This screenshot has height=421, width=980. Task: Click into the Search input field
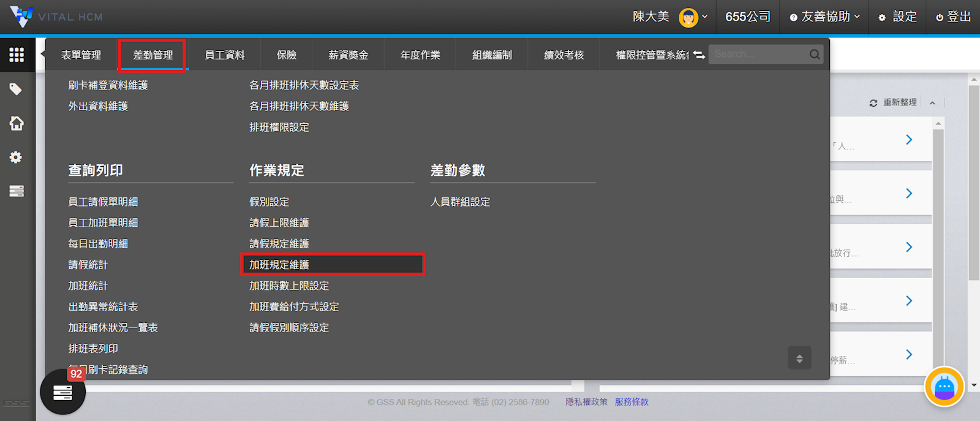tap(758, 55)
